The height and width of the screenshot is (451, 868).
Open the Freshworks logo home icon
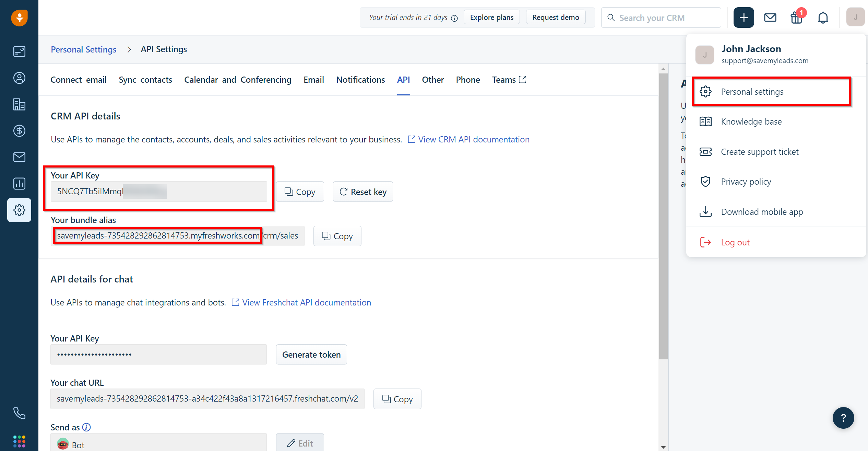(19, 18)
